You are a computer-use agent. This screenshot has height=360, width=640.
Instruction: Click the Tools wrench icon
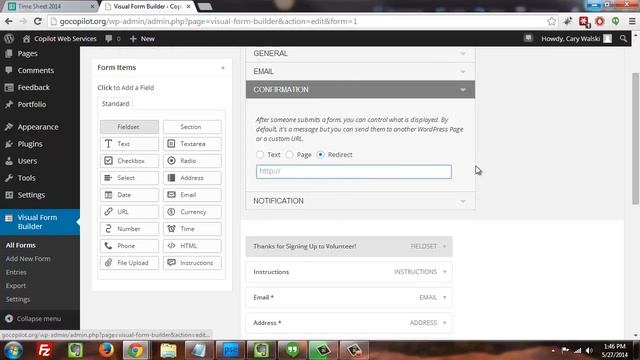tap(9, 178)
